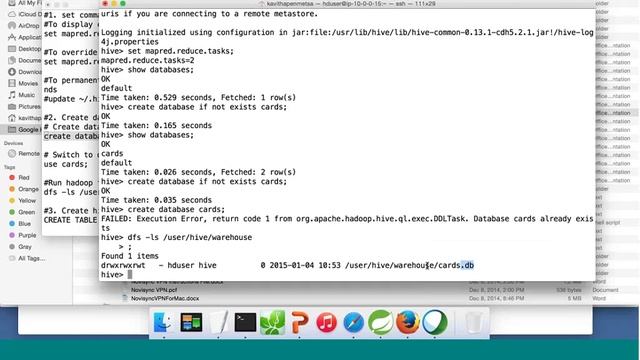Launch PowerPoint from the Dock
This screenshot has width=640, height=360.
click(299, 322)
